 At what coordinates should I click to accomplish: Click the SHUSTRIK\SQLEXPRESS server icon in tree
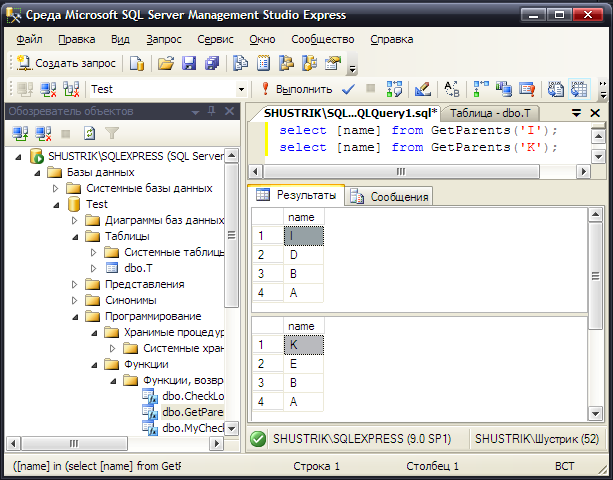(37, 156)
